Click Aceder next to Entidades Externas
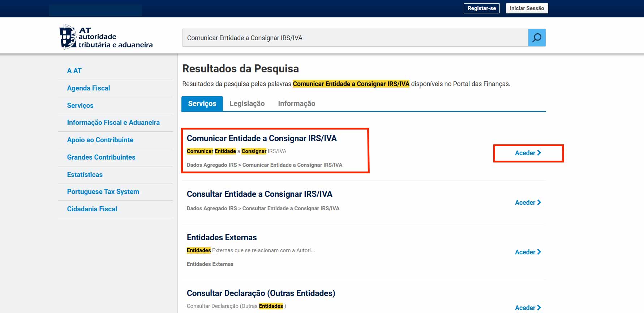This screenshot has height=313, width=644. [528, 252]
